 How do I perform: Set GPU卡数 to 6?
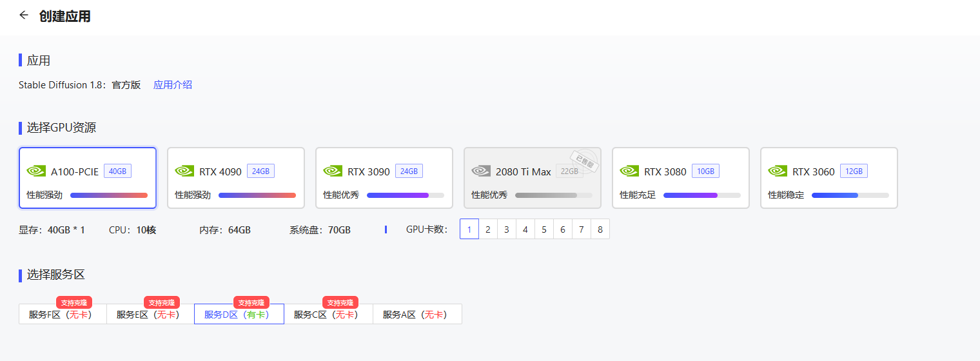[563, 229]
